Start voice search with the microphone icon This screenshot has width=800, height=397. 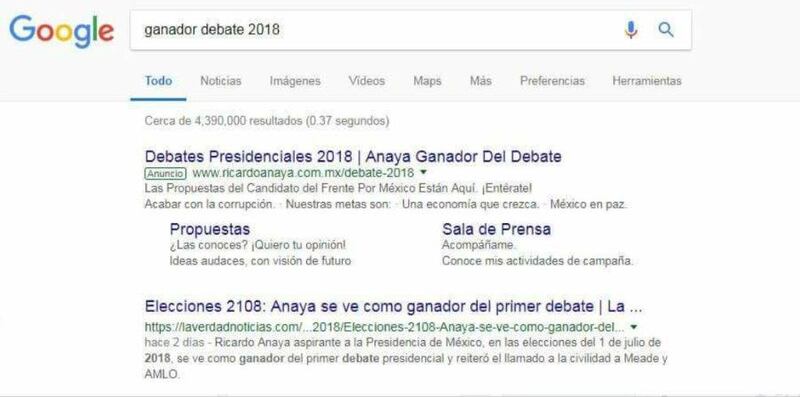631,30
